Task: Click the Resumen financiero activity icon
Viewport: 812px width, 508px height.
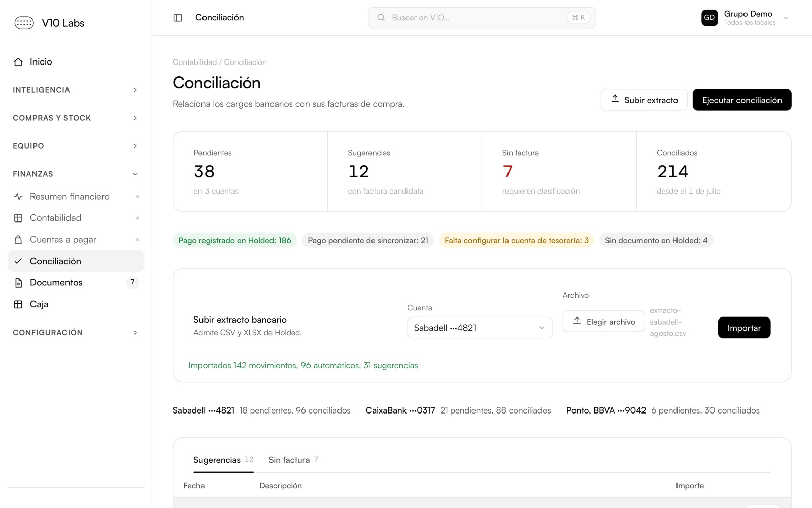Action: (18, 197)
